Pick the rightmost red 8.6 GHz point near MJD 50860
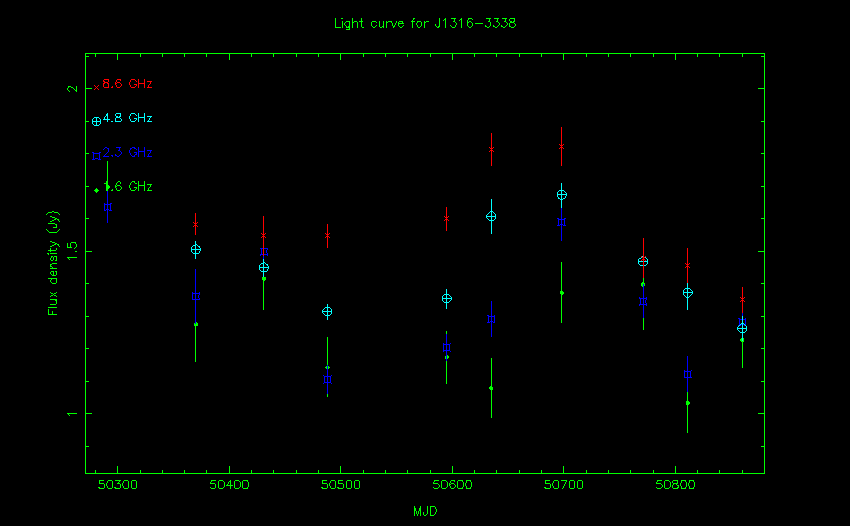850x526 pixels. click(x=742, y=299)
